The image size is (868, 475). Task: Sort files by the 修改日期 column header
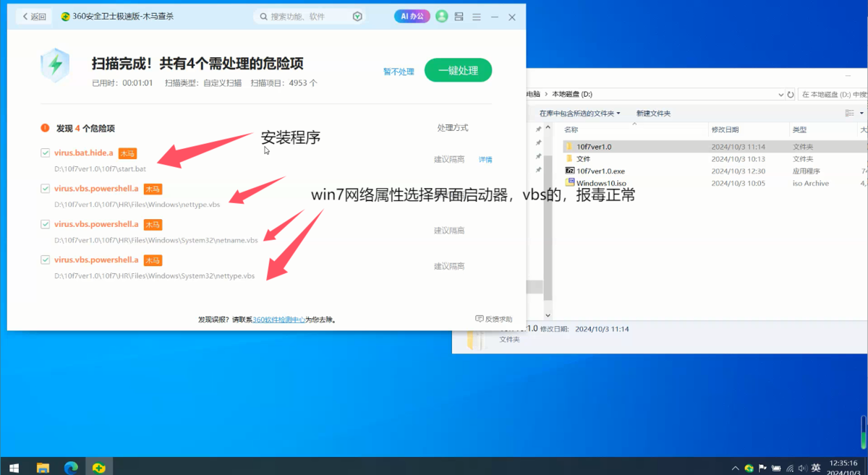point(725,129)
